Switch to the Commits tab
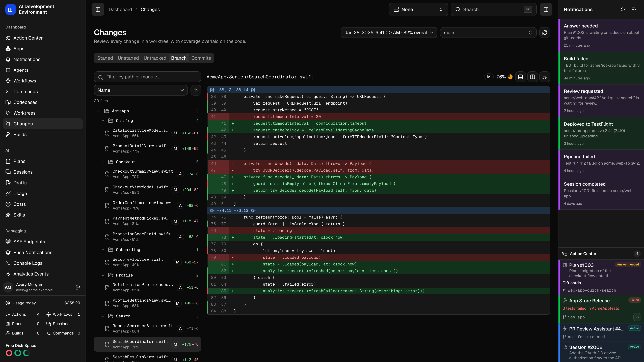Viewport: 644px width, 362px height. (201, 58)
